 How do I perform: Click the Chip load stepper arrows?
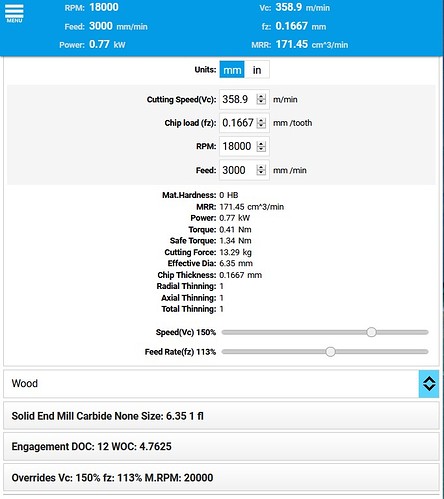261,123
